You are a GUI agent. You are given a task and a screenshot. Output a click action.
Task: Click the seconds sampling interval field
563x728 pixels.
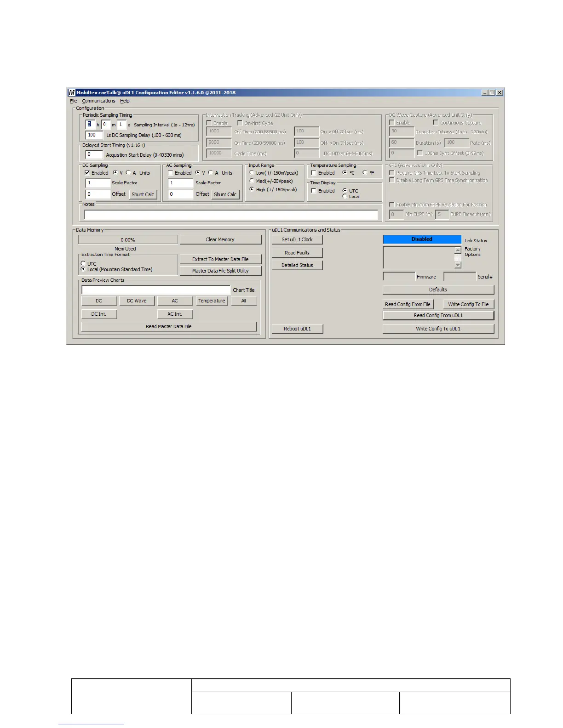(121, 125)
